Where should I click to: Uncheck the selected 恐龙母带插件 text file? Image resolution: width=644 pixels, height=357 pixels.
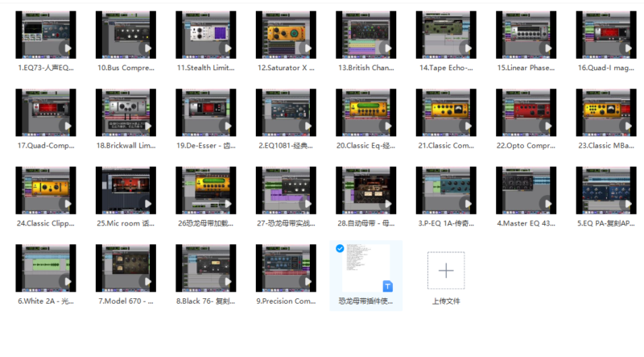[x=340, y=248]
